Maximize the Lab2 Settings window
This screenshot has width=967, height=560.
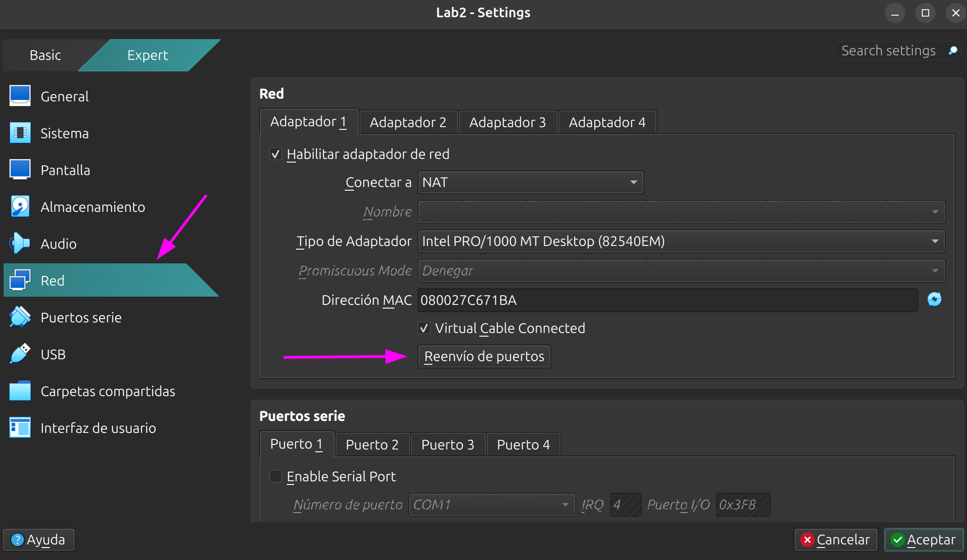(926, 13)
